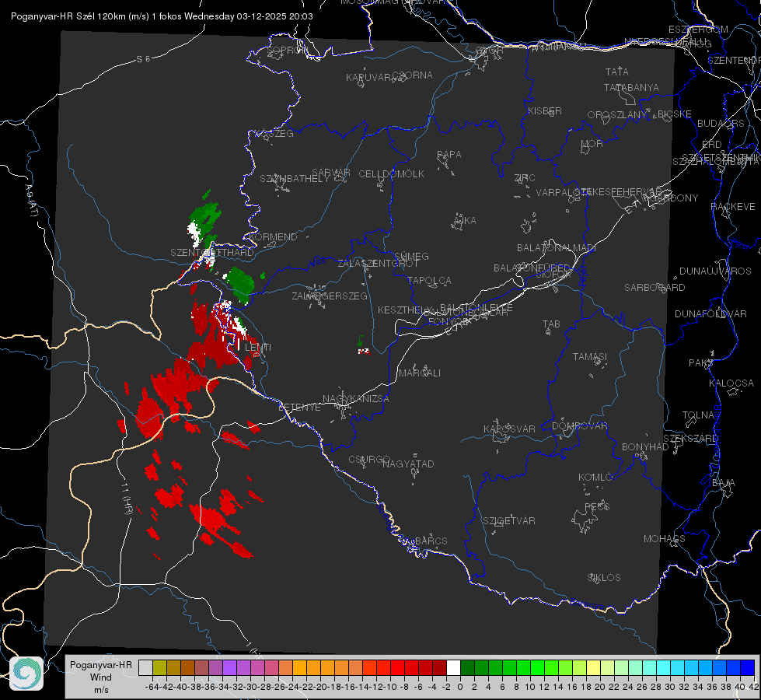
Task: Select the KOMLO city label
Action: 595,477
